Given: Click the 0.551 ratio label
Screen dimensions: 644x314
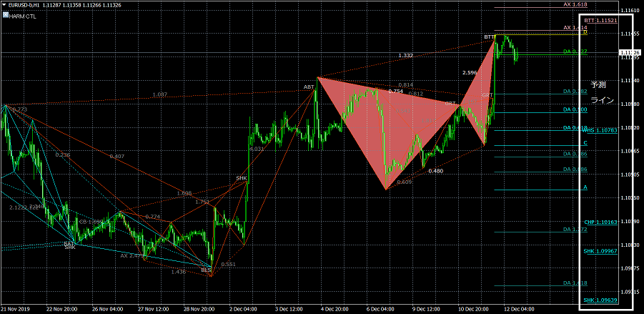Looking at the screenshot, I should coord(228,265).
